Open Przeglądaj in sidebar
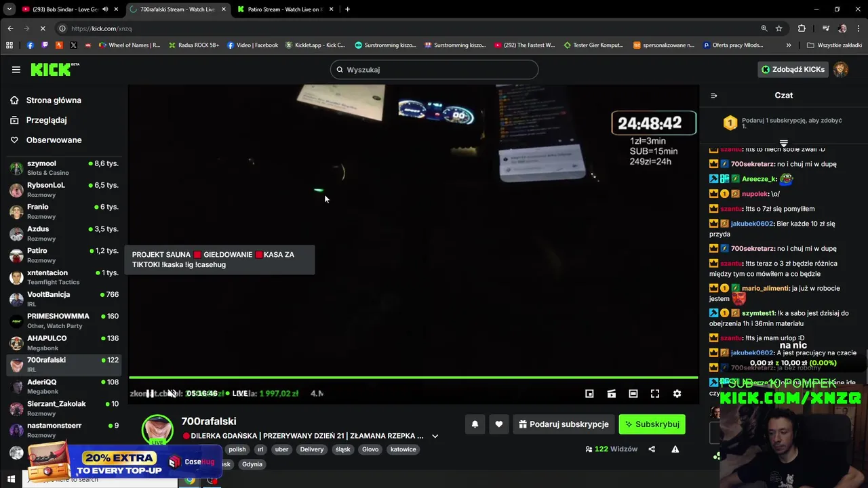Image resolution: width=868 pixels, height=488 pixels. [46, 120]
